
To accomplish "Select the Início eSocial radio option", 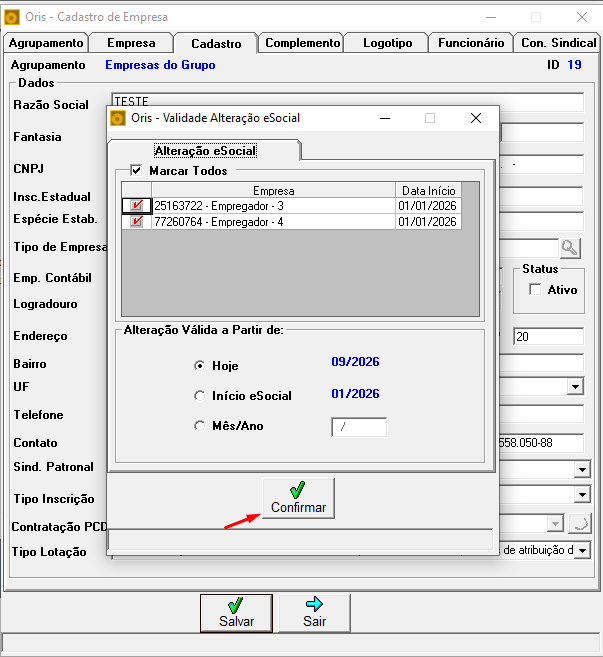I will pos(200,396).
